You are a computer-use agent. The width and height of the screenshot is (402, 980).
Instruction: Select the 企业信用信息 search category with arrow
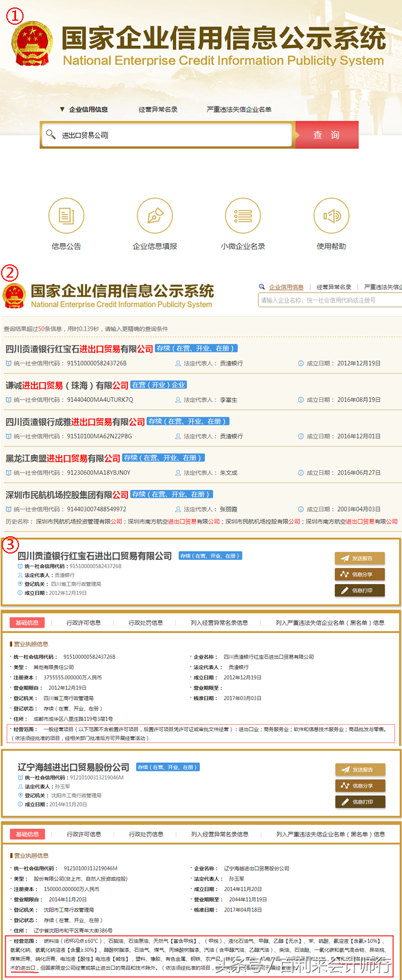coord(84,109)
